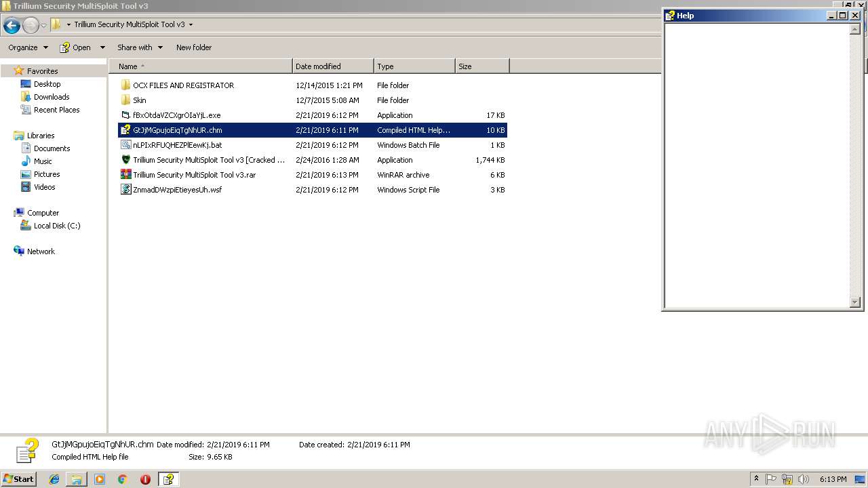This screenshot has height=488, width=868.
Task: Open the OCX FILES AND REGISTRATOR folder icon
Action: tap(125, 85)
